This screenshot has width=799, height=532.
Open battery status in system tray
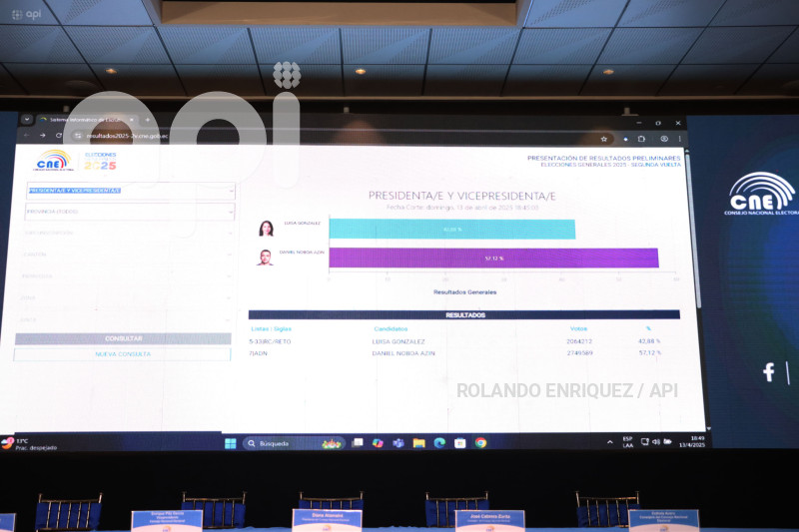tap(667, 441)
